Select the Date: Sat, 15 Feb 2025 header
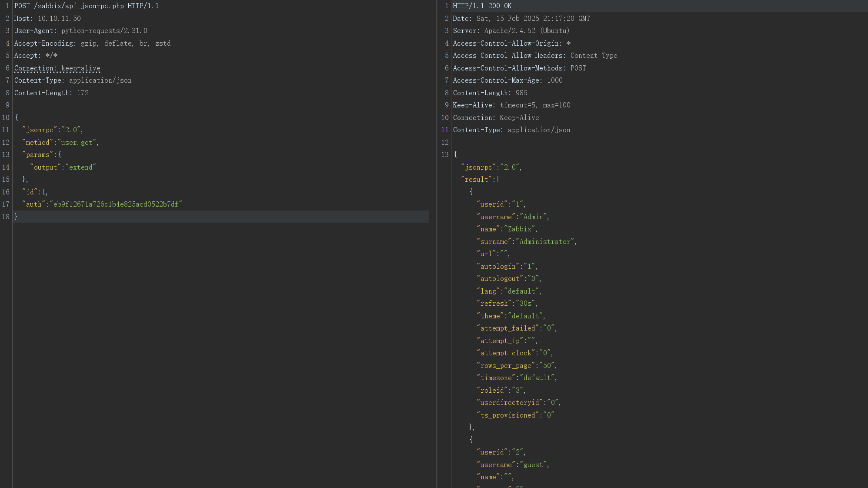The height and width of the screenshot is (488, 868). coord(521,19)
